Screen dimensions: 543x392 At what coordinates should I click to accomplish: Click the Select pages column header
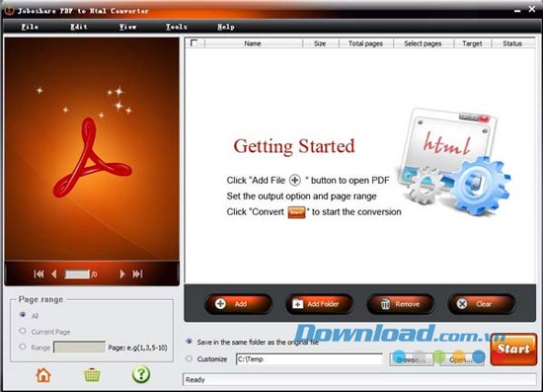(424, 43)
